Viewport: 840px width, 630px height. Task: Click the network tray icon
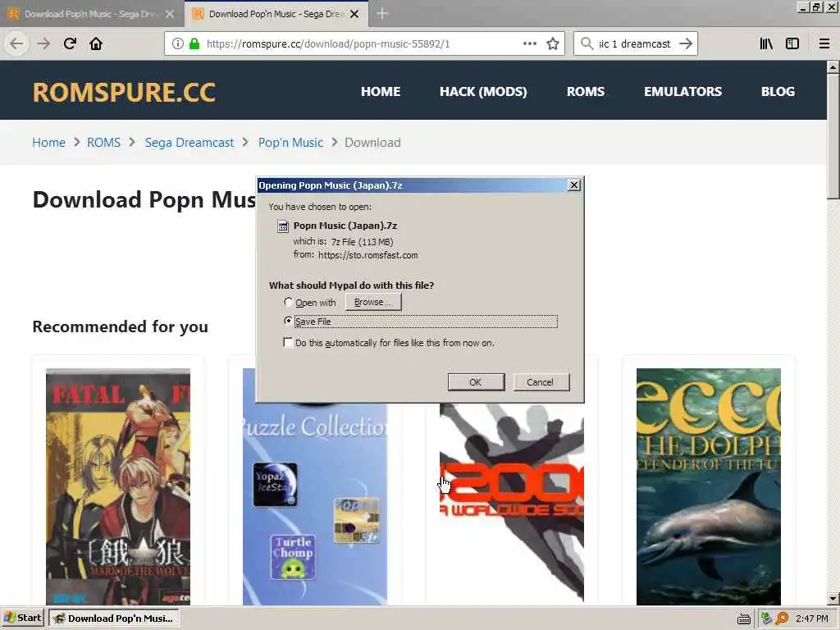click(x=766, y=619)
